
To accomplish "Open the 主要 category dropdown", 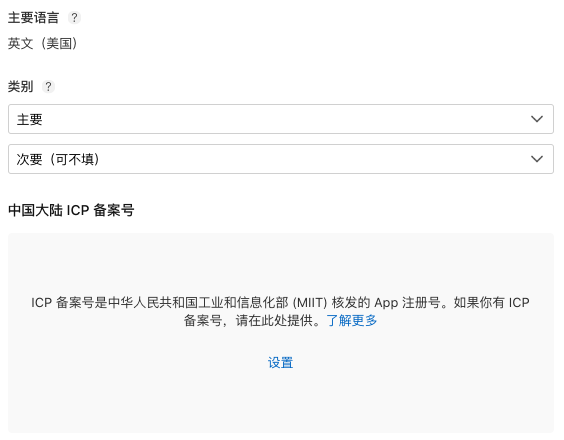I will [281, 119].
